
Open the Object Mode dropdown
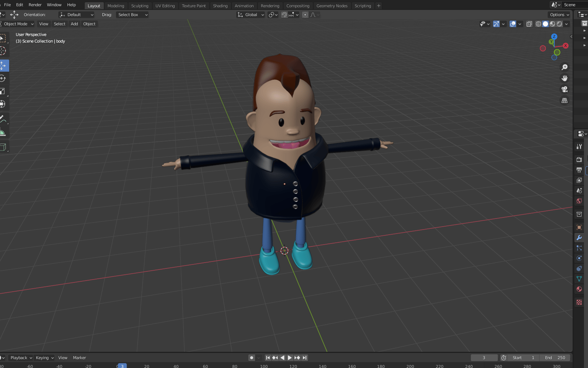[18, 24]
